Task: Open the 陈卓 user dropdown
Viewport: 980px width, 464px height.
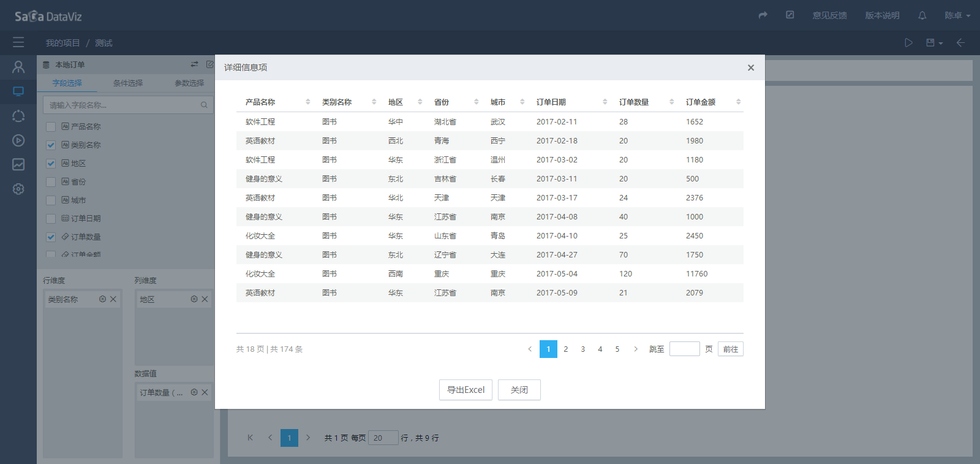Action: (957, 15)
